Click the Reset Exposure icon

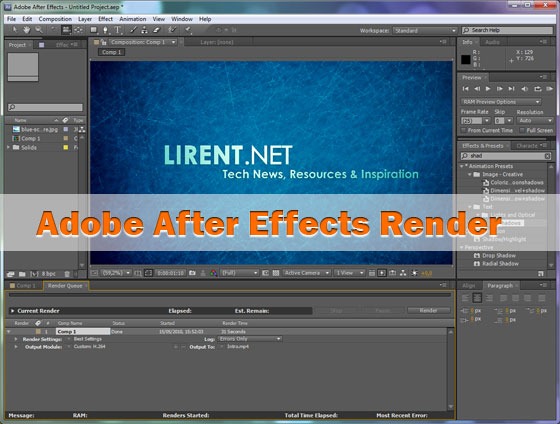pyautogui.click(x=415, y=273)
